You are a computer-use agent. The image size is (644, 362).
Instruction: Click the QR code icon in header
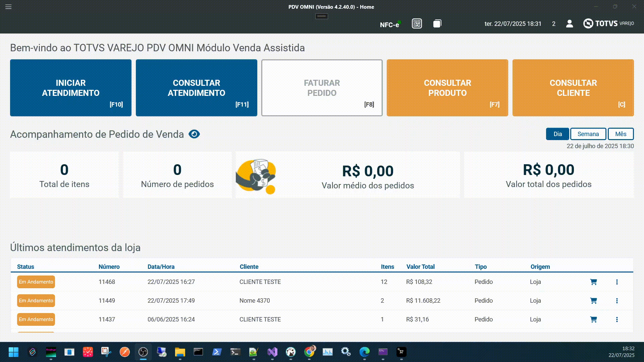point(417,23)
